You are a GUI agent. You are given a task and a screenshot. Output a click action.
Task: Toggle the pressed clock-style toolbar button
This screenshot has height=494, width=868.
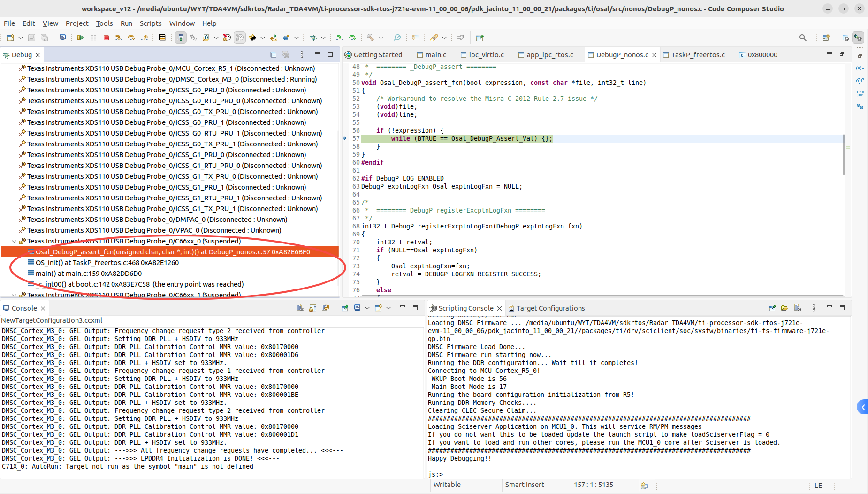(x=240, y=38)
